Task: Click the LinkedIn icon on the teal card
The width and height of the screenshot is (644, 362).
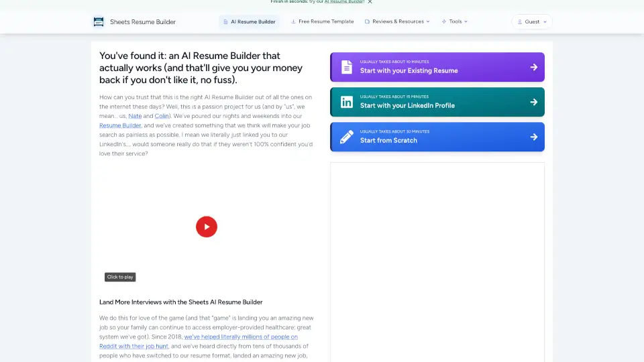Action: tap(346, 102)
